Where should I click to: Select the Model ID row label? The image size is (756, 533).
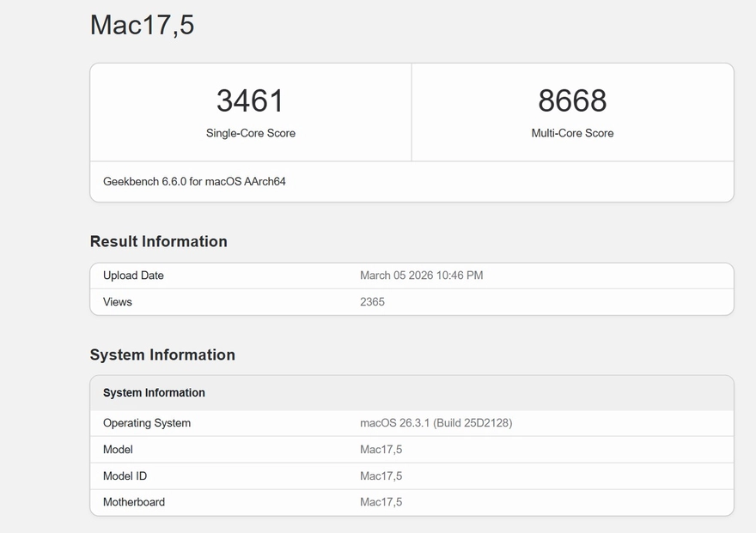125,476
